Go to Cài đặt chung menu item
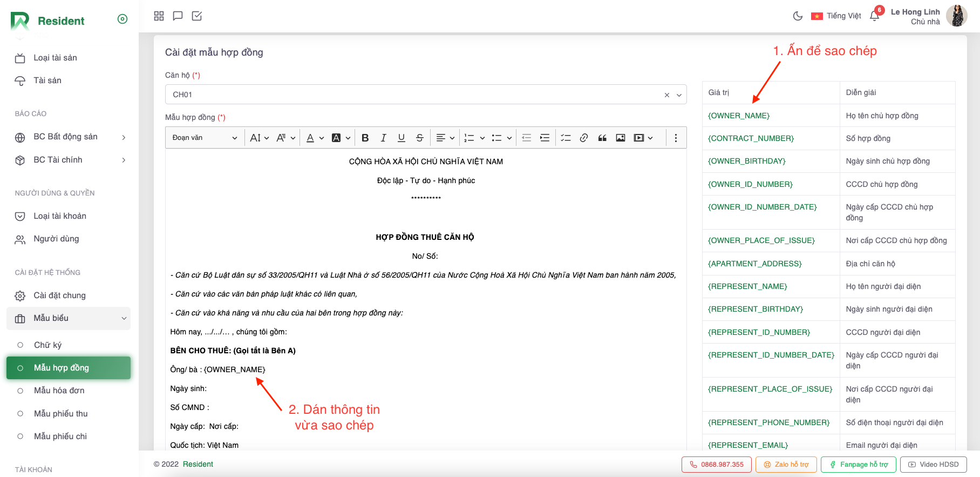Image resolution: width=980 pixels, height=477 pixels. click(59, 295)
